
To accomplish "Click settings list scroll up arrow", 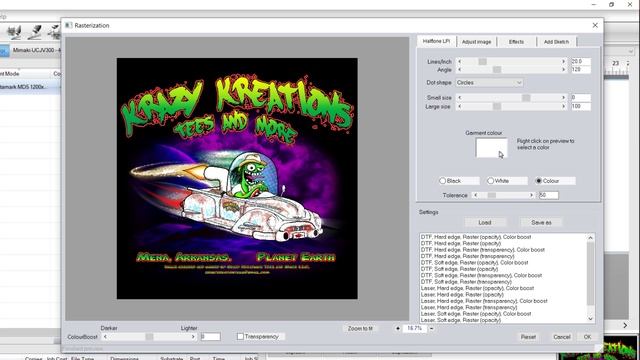I will (590, 238).
